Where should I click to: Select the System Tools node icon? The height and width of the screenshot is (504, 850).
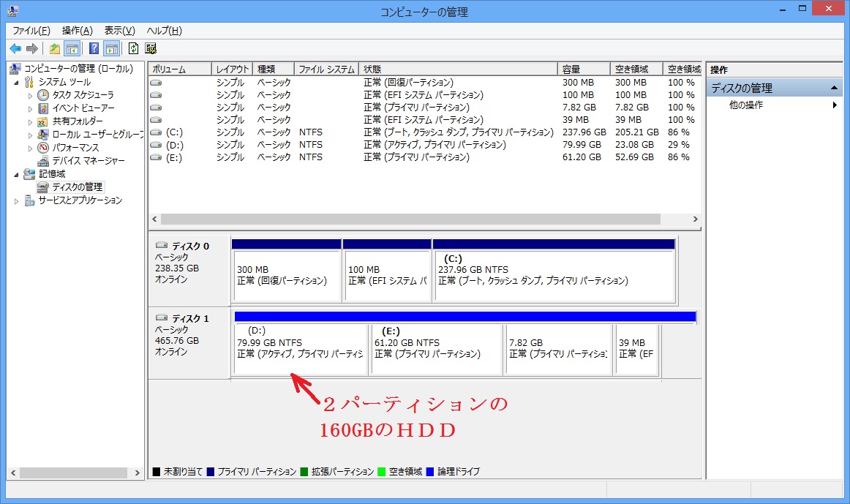click(29, 82)
